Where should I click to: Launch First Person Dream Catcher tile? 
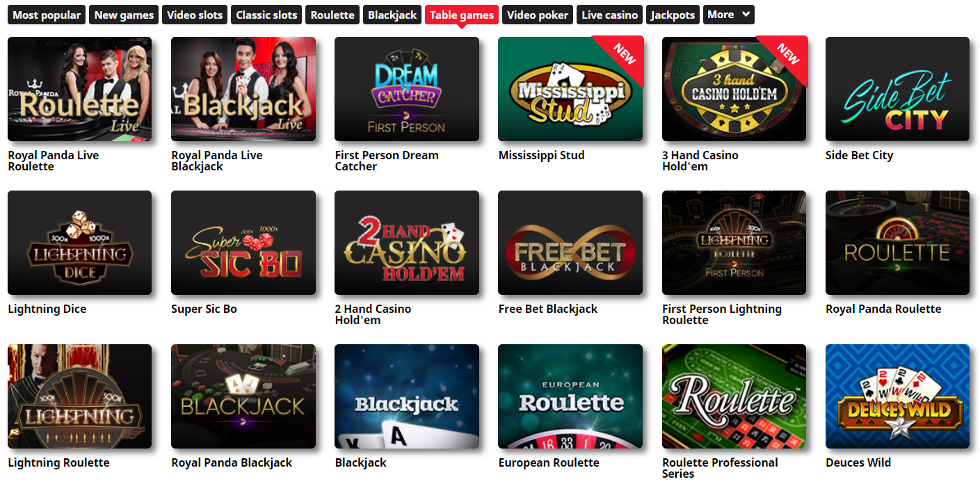(407, 89)
